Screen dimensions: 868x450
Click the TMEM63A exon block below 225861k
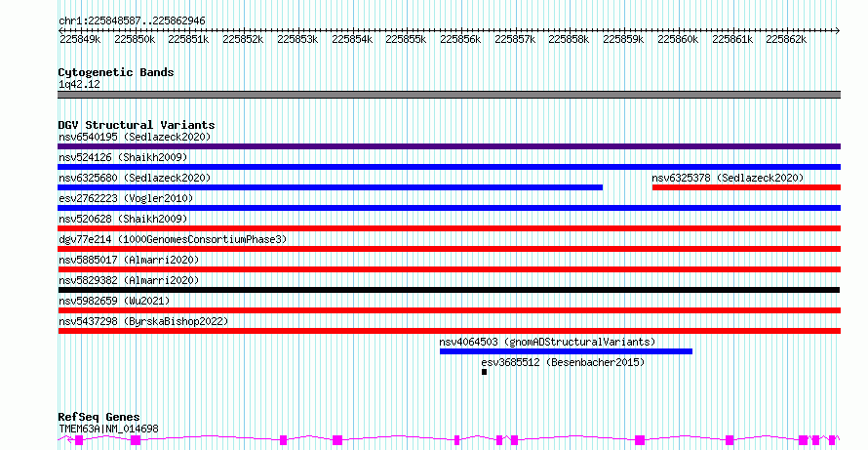(730, 440)
